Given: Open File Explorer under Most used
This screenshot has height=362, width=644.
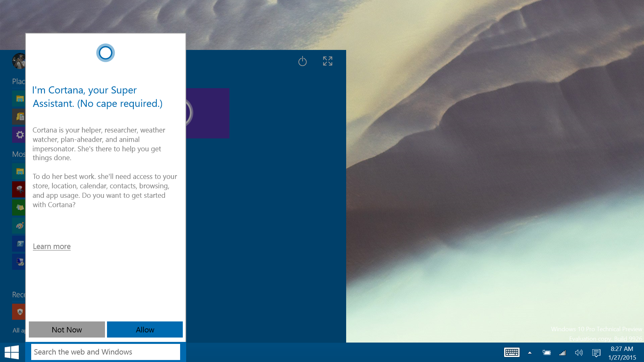Looking at the screenshot, I should click(19, 171).
